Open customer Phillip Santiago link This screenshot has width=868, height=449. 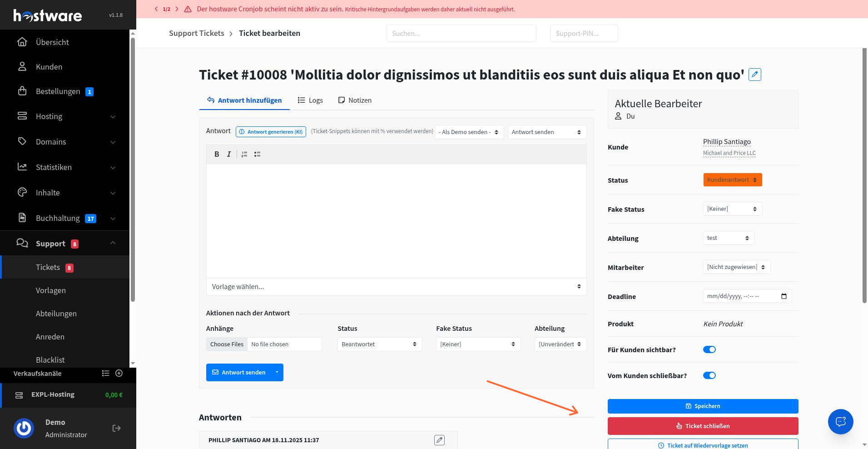point(727,142)
